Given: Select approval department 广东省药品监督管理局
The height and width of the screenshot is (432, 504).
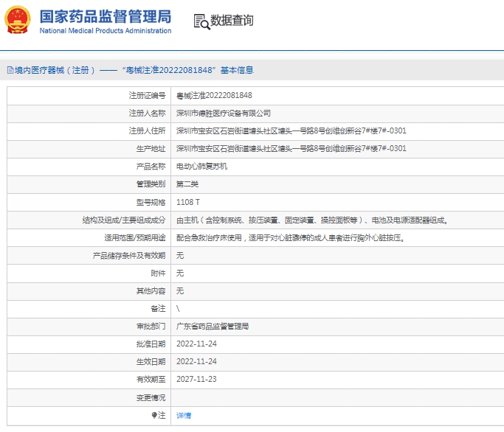Looking at the screenshot, I should (213, 327).
